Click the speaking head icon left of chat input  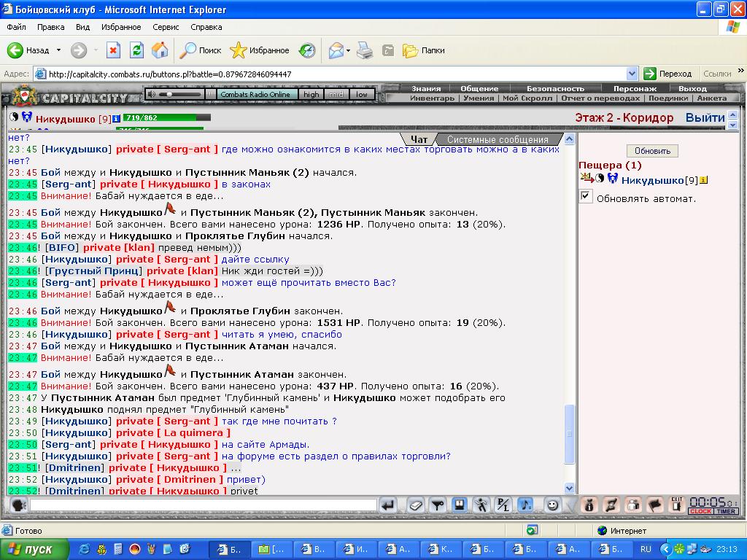18,505
